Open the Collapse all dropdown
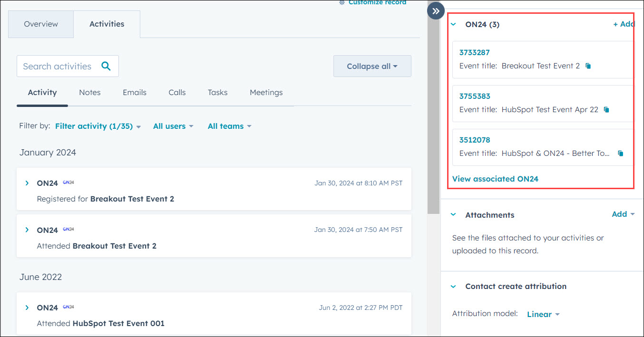The height and width of the screenshot is (337, 644). pyautogui.click(x=372, y=66)
